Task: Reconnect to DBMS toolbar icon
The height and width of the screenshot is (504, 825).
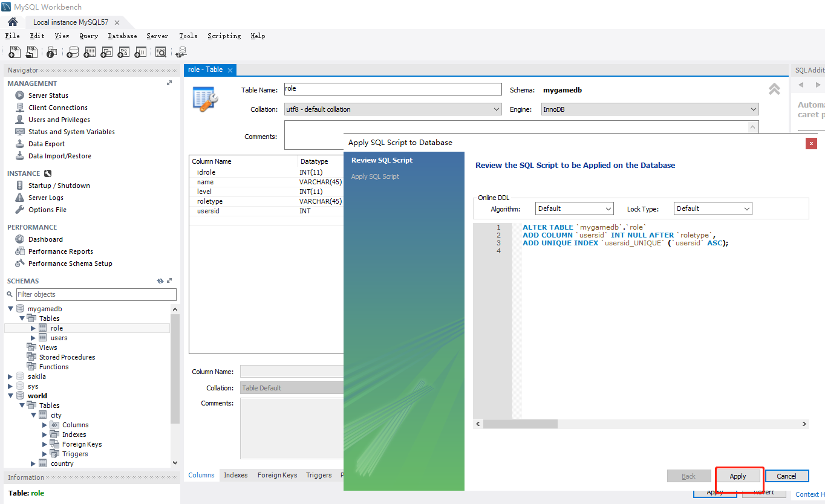Action: point(181,53)
